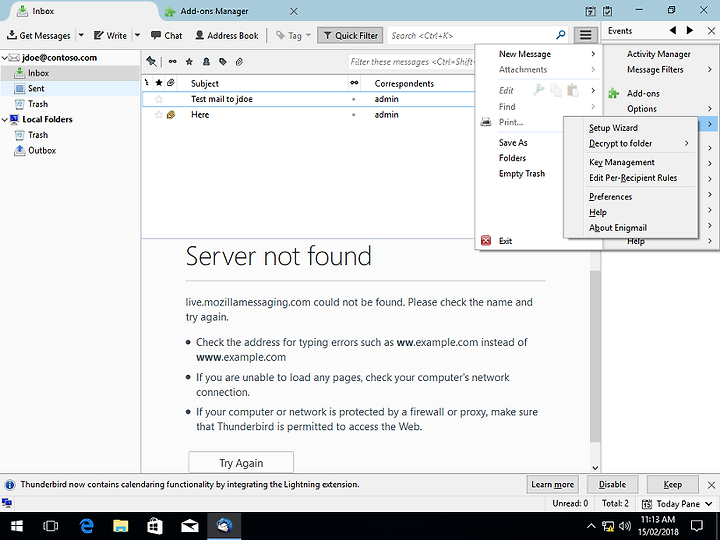Open Write button dropdown arrow
The image size is (720, 540).
point(137,35)
